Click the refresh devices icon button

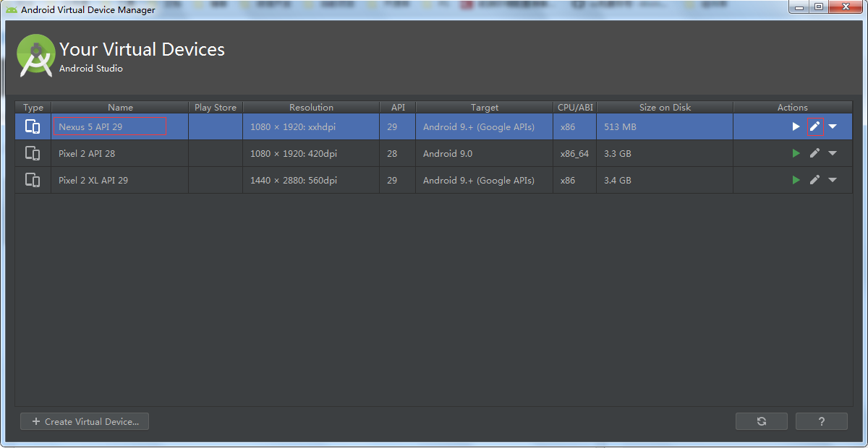click(x=761, y=421)
